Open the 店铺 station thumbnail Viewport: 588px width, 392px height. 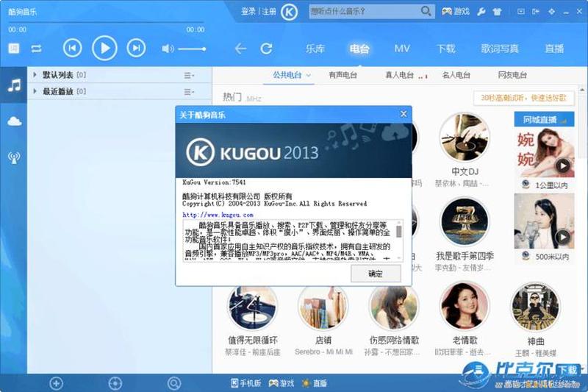pyautogui.click(x=323, y=307)
